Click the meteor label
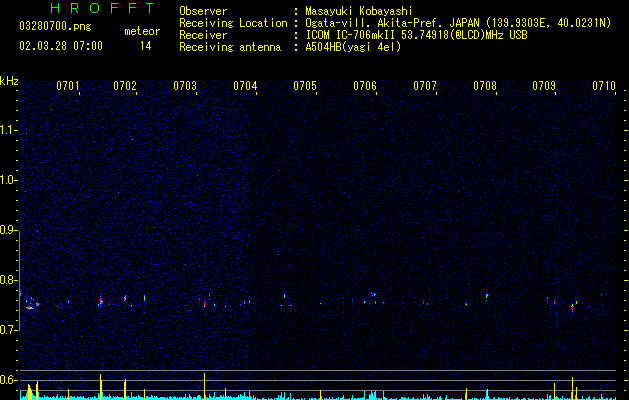 (x=142, y=31)
